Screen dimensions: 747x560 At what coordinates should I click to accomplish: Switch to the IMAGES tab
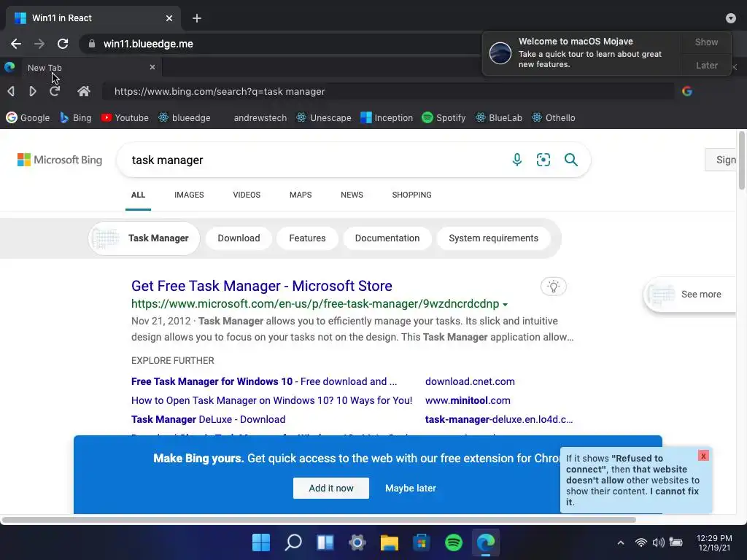(189, 195)
